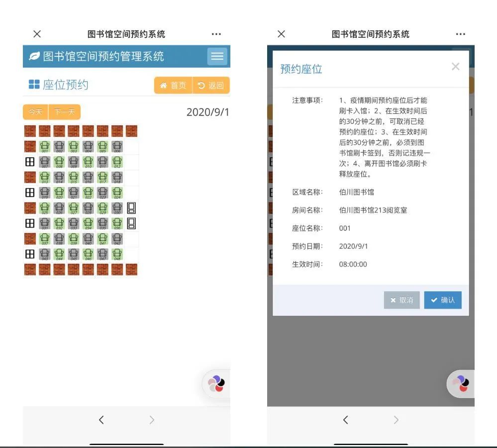Click the left navigation chevron at screen bottom
The width and height of the screenshot is (497, 448).
click(x=101, y=420)
